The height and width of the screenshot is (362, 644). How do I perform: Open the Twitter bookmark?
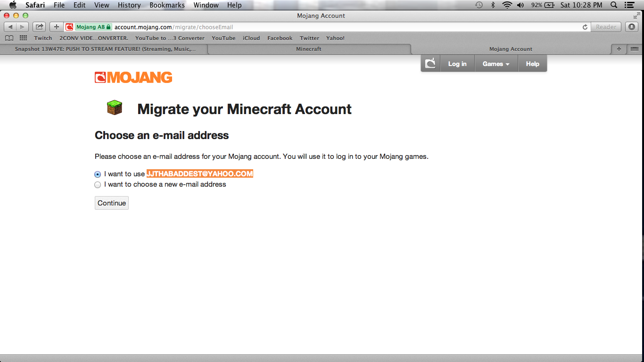(x=309, y=38)
